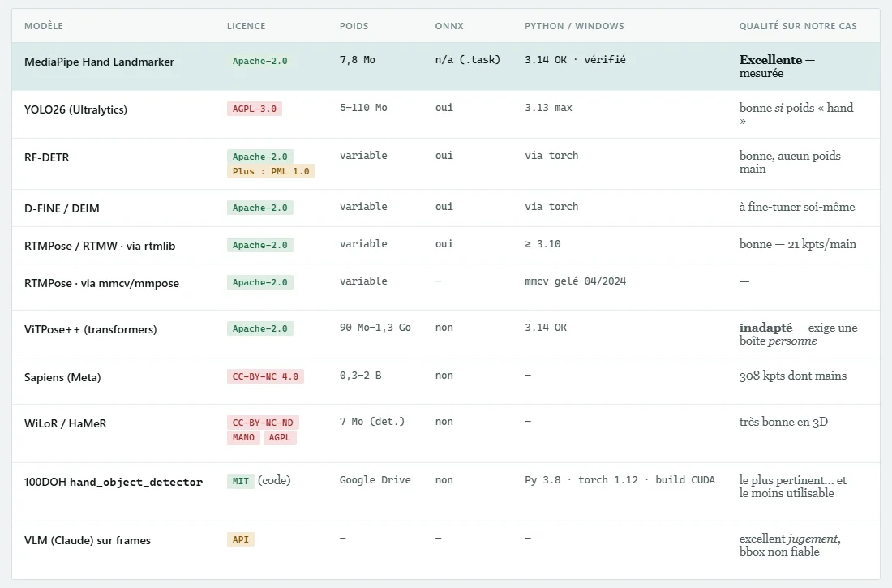Image resolution: width=892 pixels, height=588 pixels.
Task: Click the "LICENCE" column header
Action: tap(247, 26)
